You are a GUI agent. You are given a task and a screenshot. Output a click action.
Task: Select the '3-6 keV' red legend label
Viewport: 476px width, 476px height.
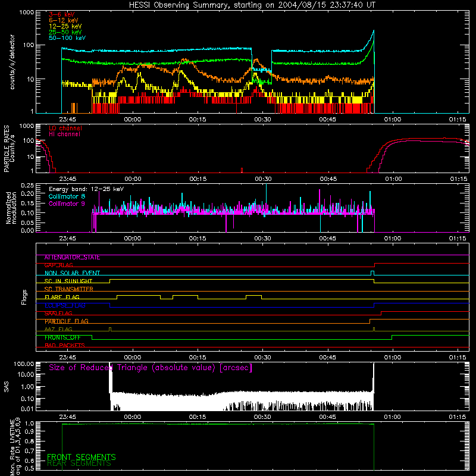pos(61,14)
